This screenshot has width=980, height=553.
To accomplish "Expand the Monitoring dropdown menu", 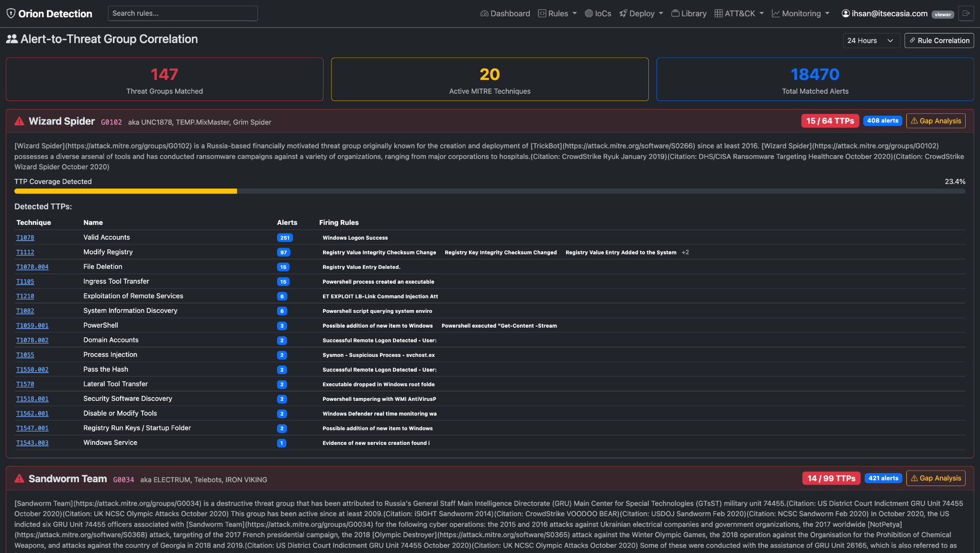I will 801,13.
